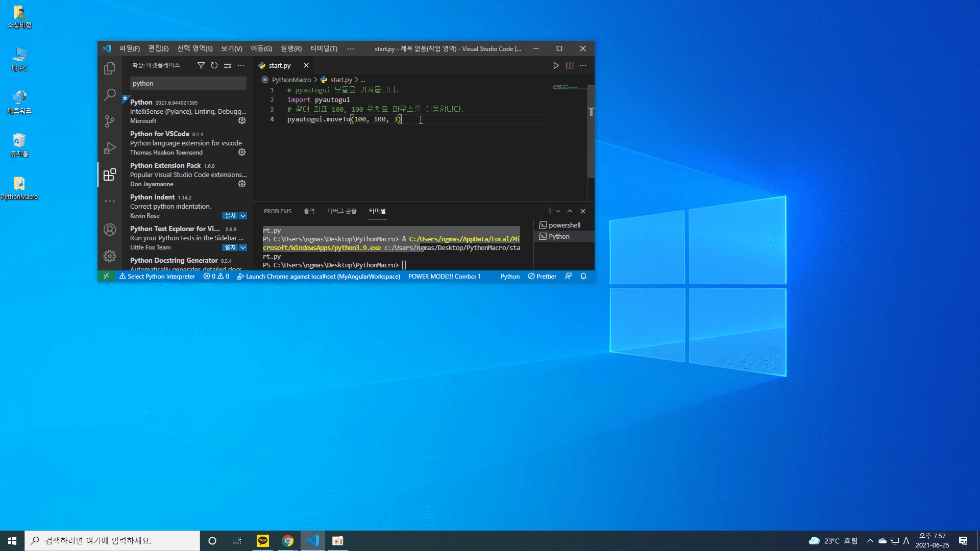Maximize terminal panel with the up chevron
Viewport: 980px width, 551px height.
[x=570, y=211]
